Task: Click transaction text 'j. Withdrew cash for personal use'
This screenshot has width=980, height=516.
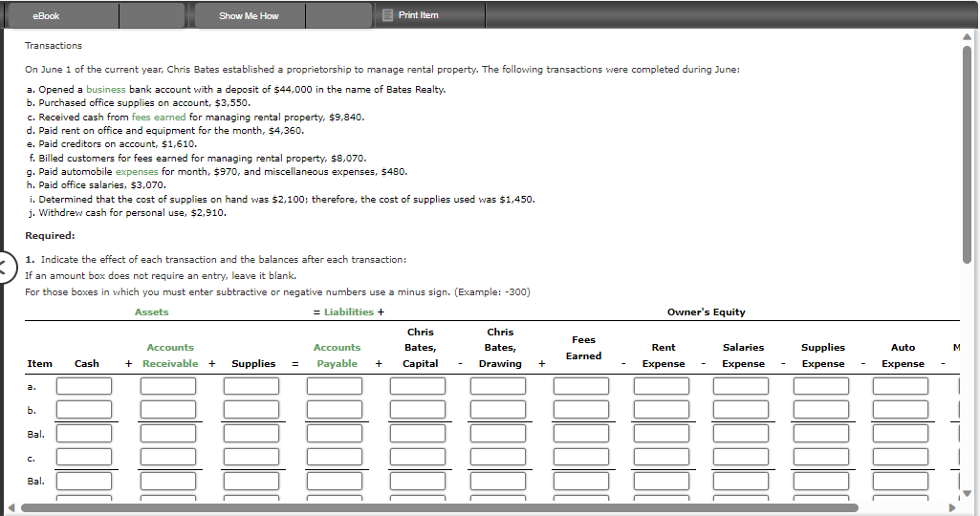Action: (x=103, y=212)
